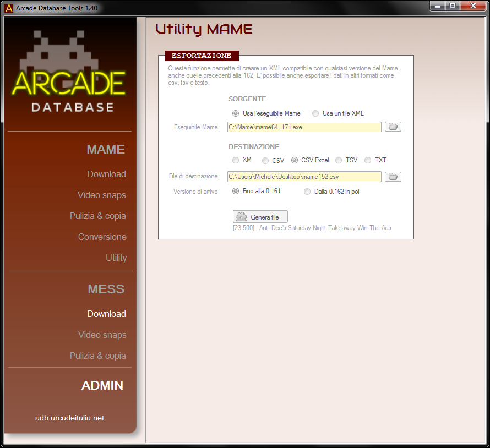Click the folder icon beside Eseguibile Mame
The width and height of the screenshot is (490, 448).
[393, 127]
